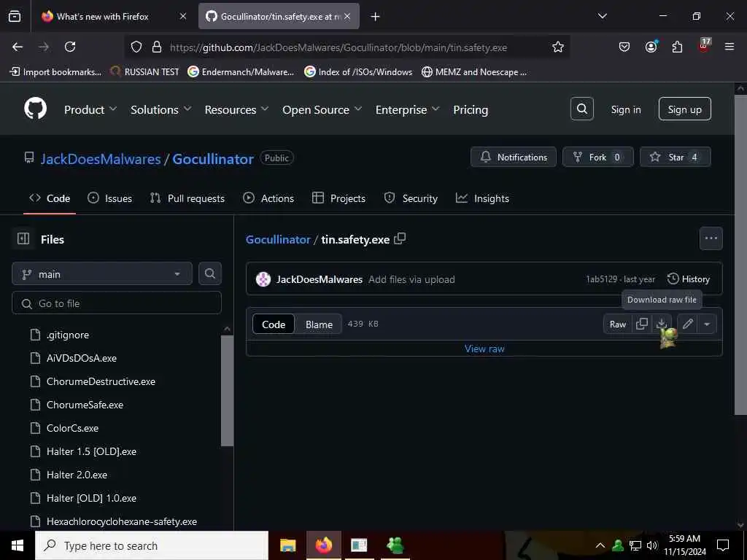Expand the Solutions menu
This screenshot has width=747, height=560.
[x=161, y=109]
